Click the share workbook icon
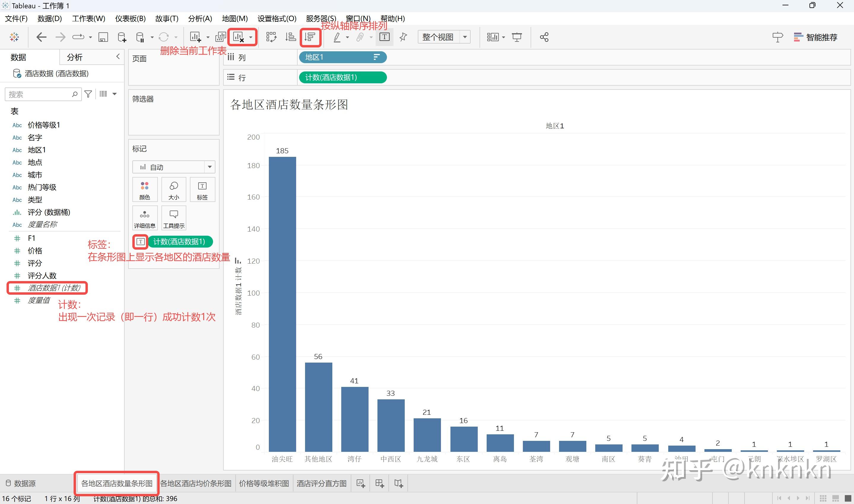Screen dimensions: 854x504 click(x=544, y=37)
